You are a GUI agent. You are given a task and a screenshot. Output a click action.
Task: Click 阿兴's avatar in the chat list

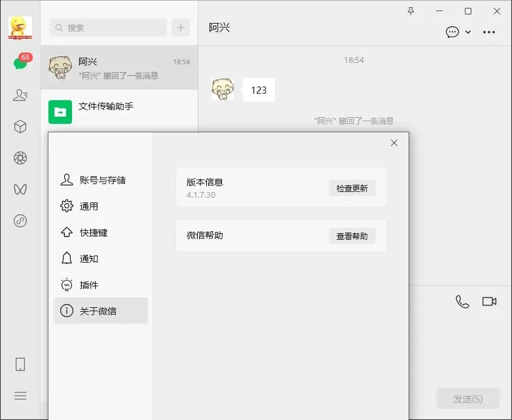tap(60, 67)
